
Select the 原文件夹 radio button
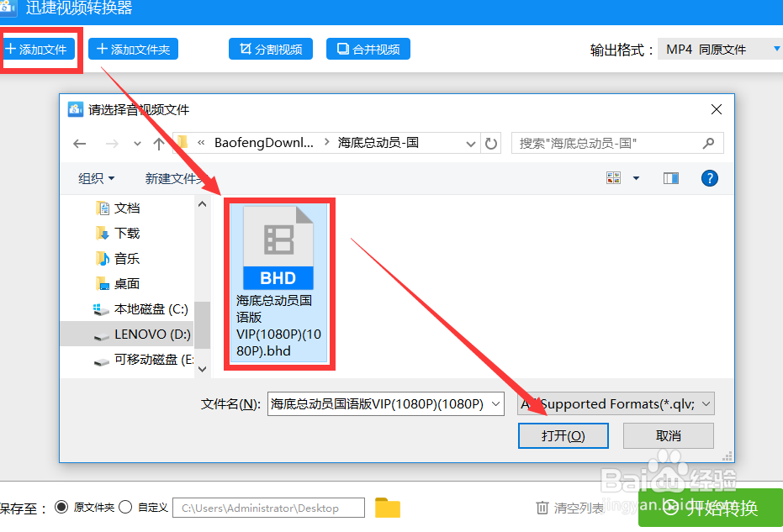click(61, 507)
